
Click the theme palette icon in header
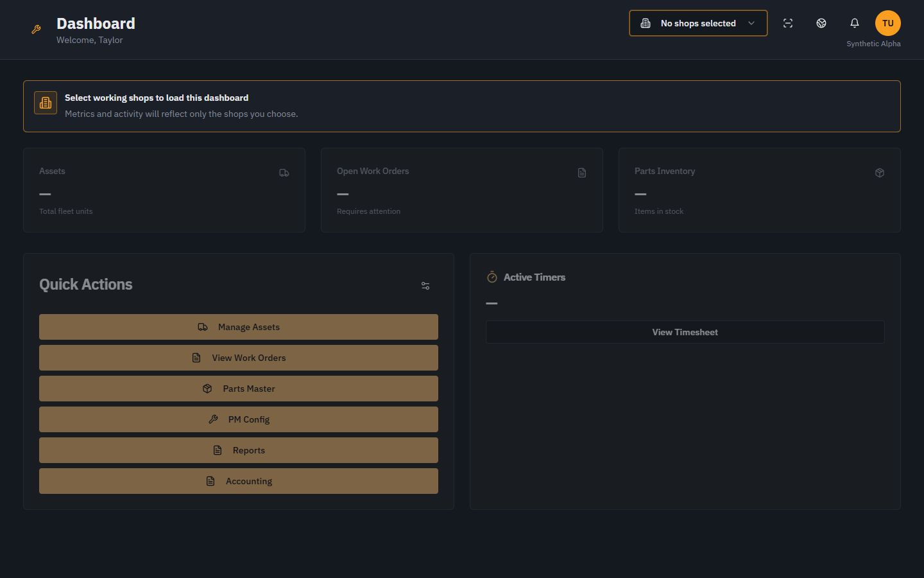pos(821,23)
